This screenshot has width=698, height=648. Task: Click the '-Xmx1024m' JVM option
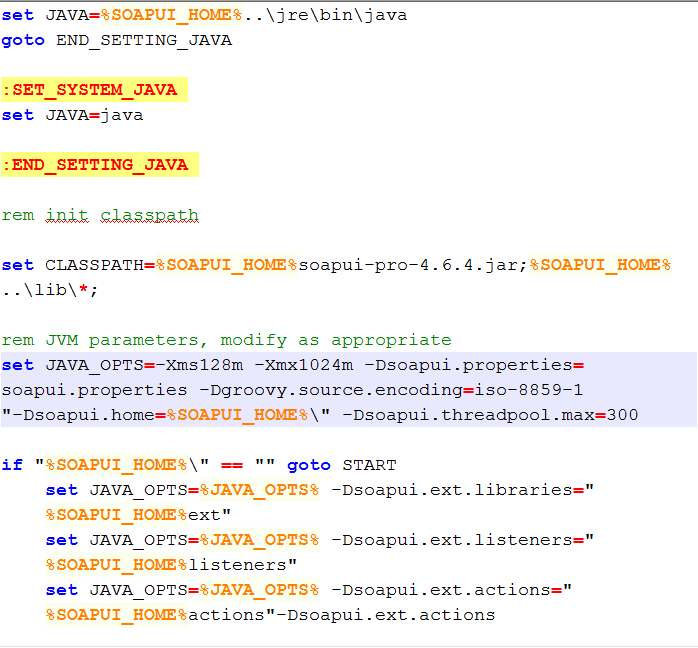click(304, 365)
